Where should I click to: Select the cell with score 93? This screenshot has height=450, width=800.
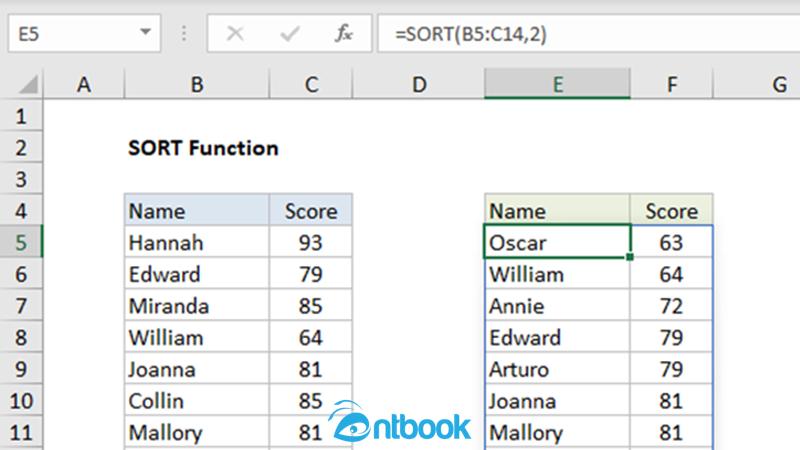click(311, 242)
